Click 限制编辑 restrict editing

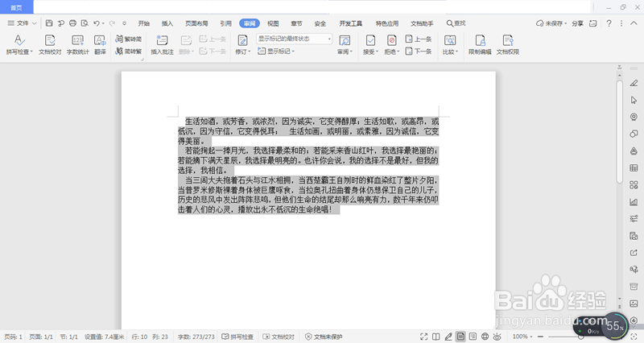(x=480, y=44)
